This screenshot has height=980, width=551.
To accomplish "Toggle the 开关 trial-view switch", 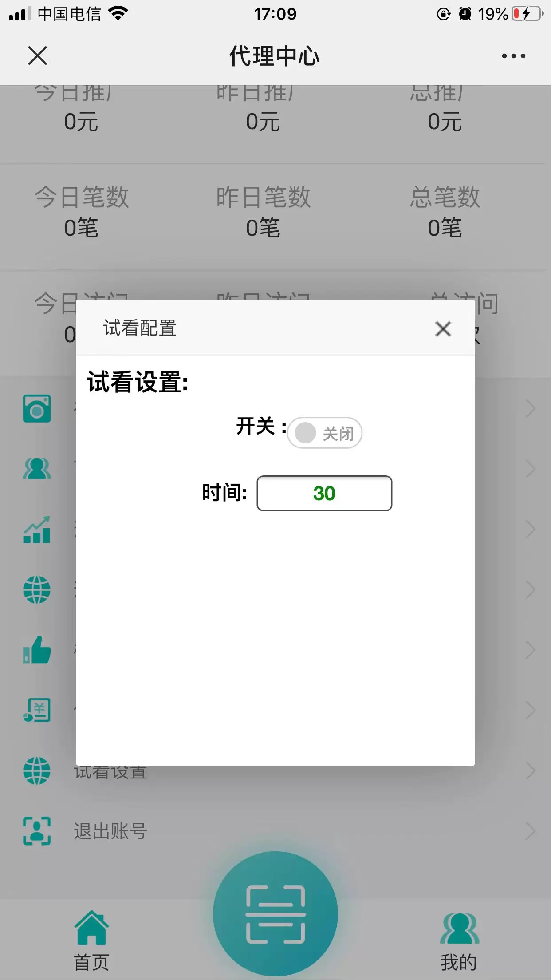I will [325, 433].
